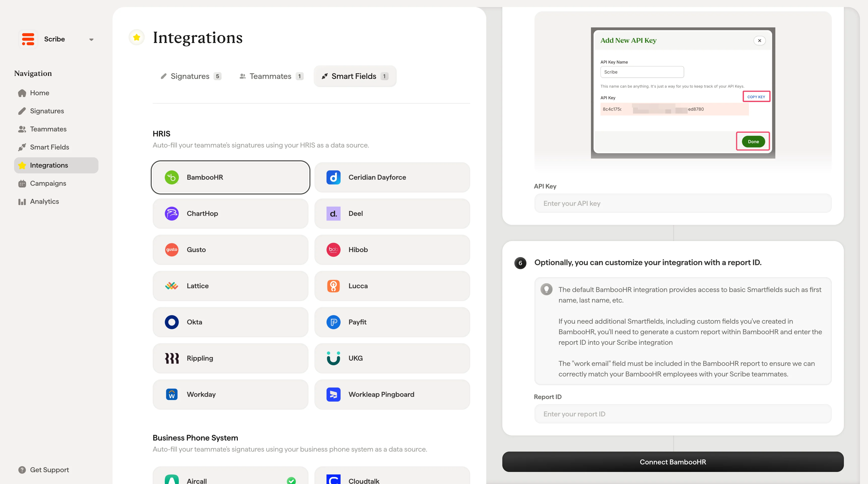Viewport: 868px width, 484px height.
Task: Select the Workday integration card
Action: pyautogui.click(x=230, y=394)
